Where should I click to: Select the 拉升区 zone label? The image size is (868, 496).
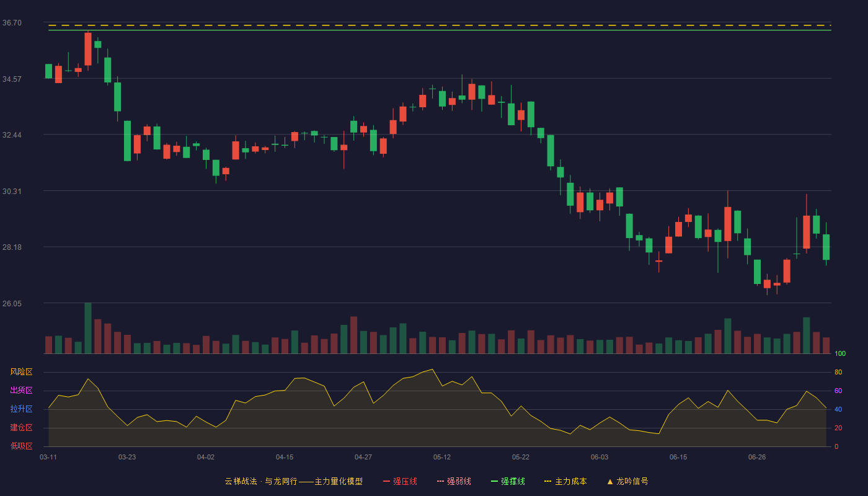point(21,409)
